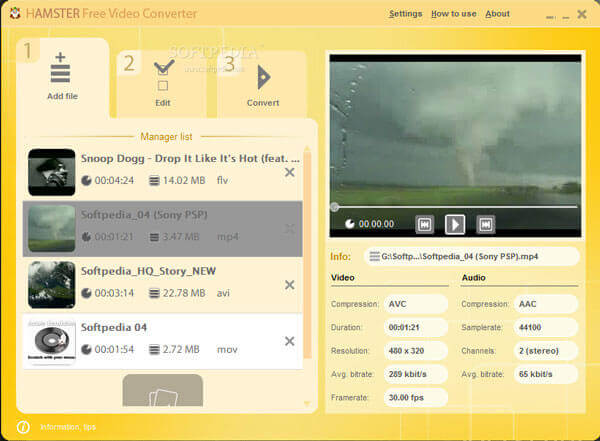Image resolution: width=600 pixels, height=441 pixels.
Task: Select the Softpedia 04 vinyl record thumbnail
Action: coord(52,341)
